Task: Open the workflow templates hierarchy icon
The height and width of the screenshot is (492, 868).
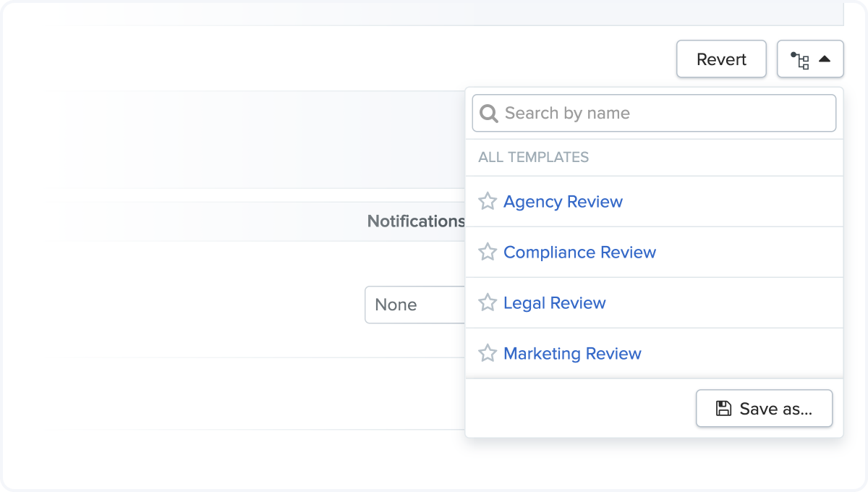Action: pyautogui.click(x=800, y=60)
